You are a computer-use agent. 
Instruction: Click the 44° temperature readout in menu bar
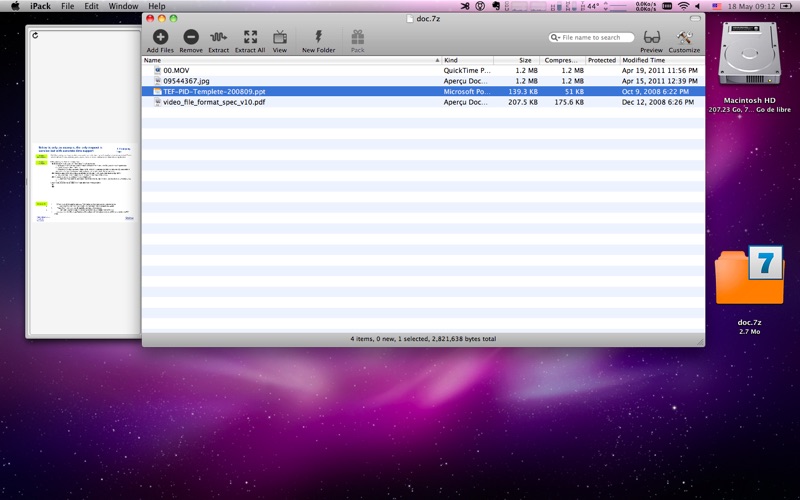[592, 6]
